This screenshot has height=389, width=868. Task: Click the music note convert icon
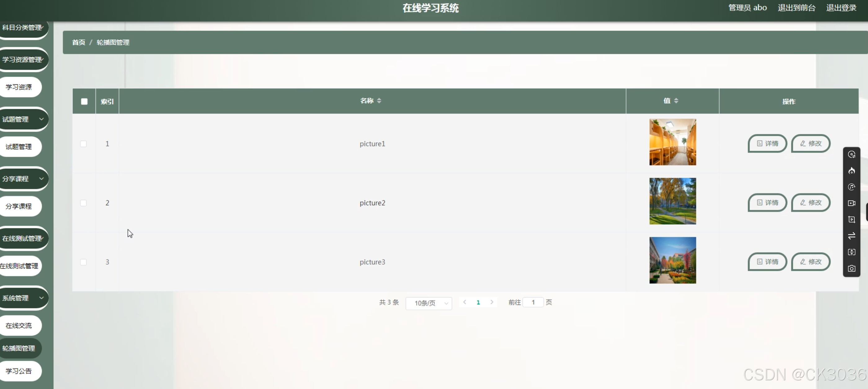[852, 187]
